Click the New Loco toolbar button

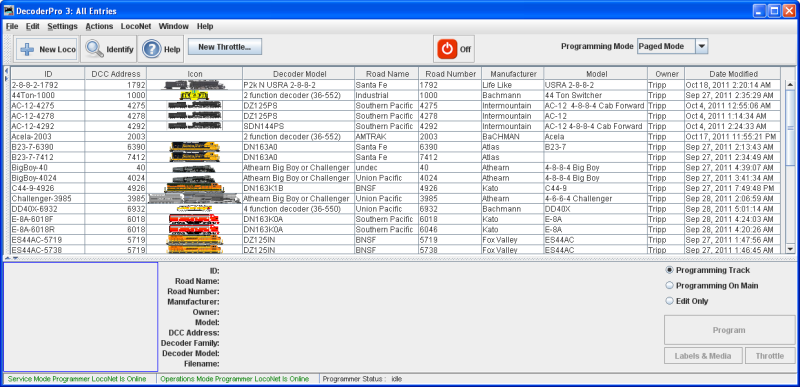pyautogui.click(x=46, y=49)
